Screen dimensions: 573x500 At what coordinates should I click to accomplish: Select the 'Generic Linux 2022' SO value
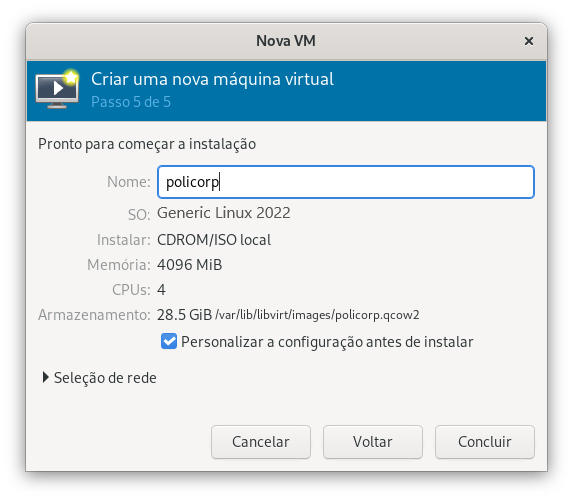point(224,213)
